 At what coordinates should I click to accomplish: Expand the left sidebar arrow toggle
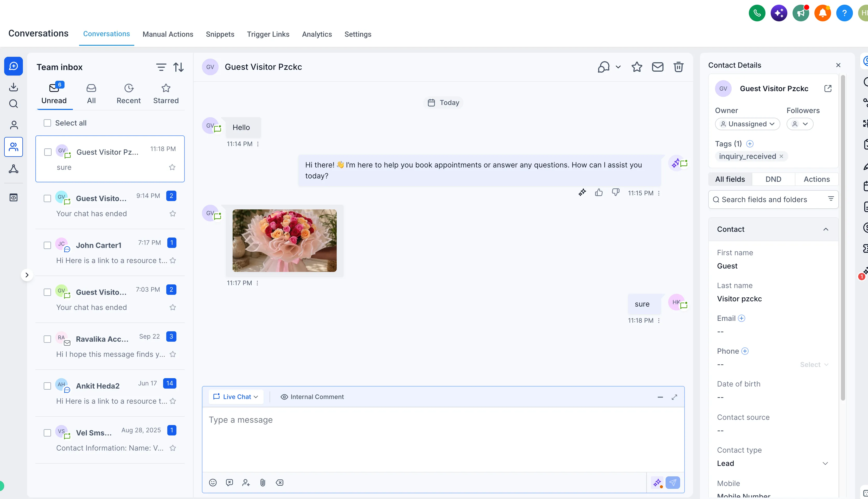(27, 275)
